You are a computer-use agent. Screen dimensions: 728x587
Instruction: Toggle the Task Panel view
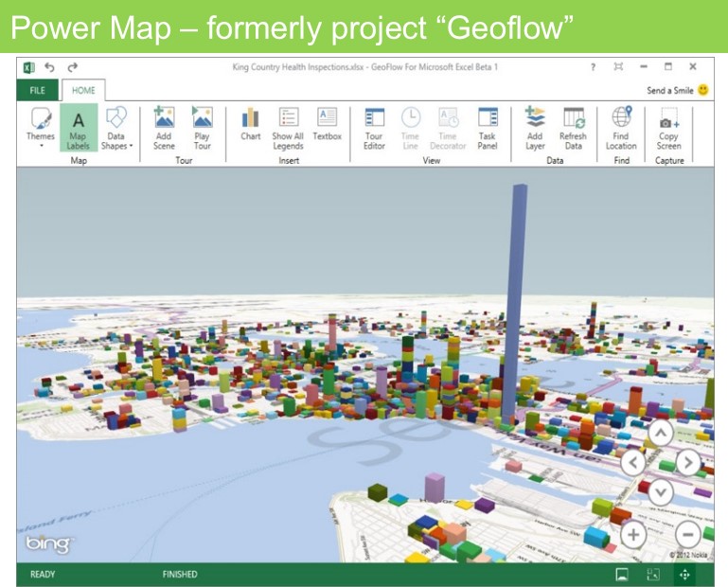coord(488,127)
